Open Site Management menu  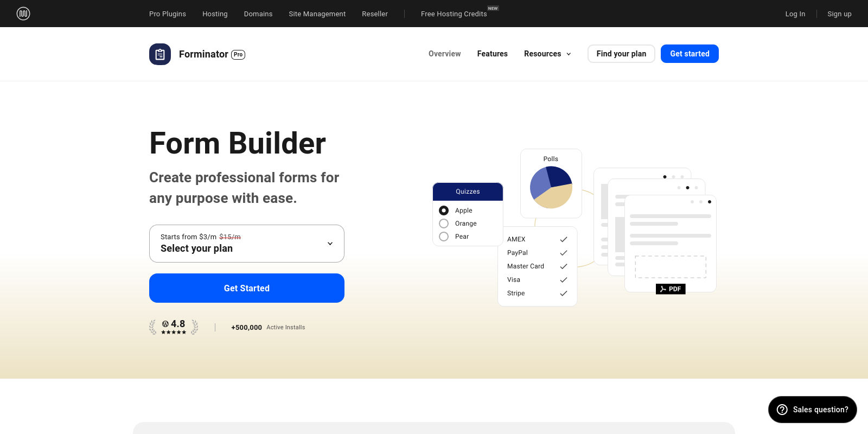pos(317,14)
